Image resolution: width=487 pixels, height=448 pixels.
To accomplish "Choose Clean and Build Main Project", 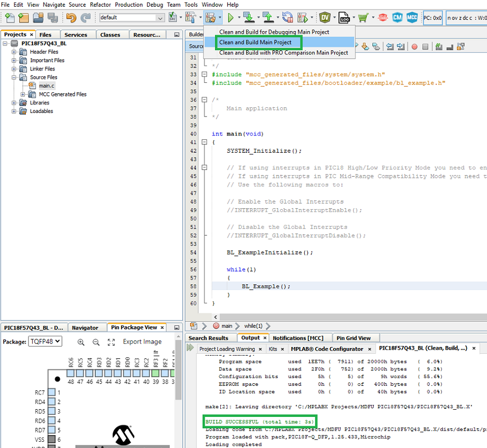I will coord(255,42).
